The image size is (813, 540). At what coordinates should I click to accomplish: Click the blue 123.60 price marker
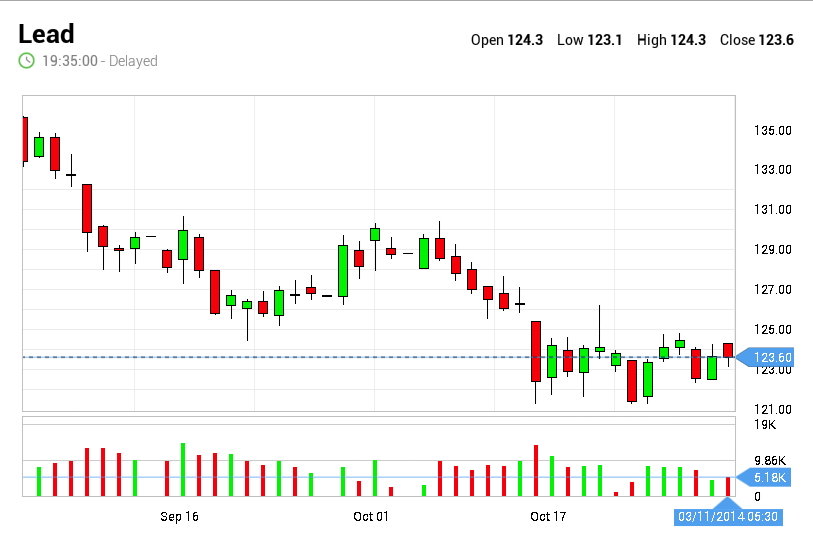(765, 357)
